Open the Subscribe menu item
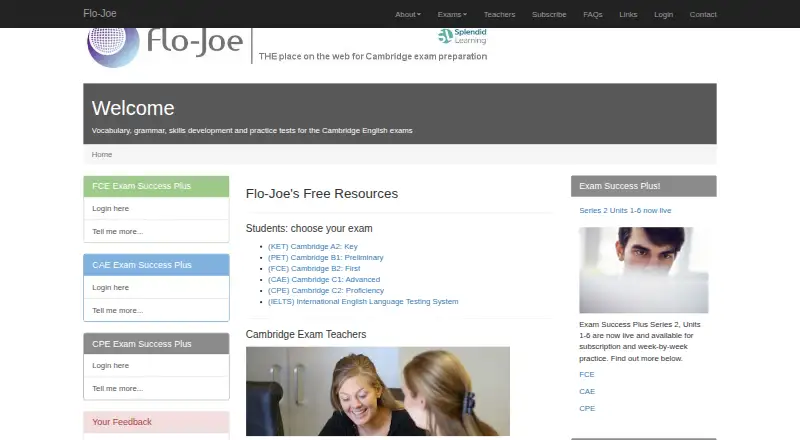Image resolution: width=800 pixels, height=440 pixels. 549,14
